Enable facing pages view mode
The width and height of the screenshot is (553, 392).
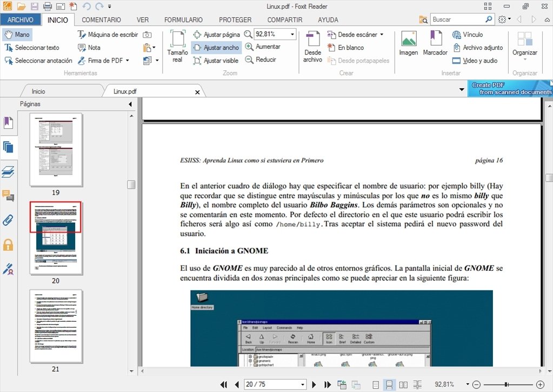pyautogui.click(x=403, y=384)
